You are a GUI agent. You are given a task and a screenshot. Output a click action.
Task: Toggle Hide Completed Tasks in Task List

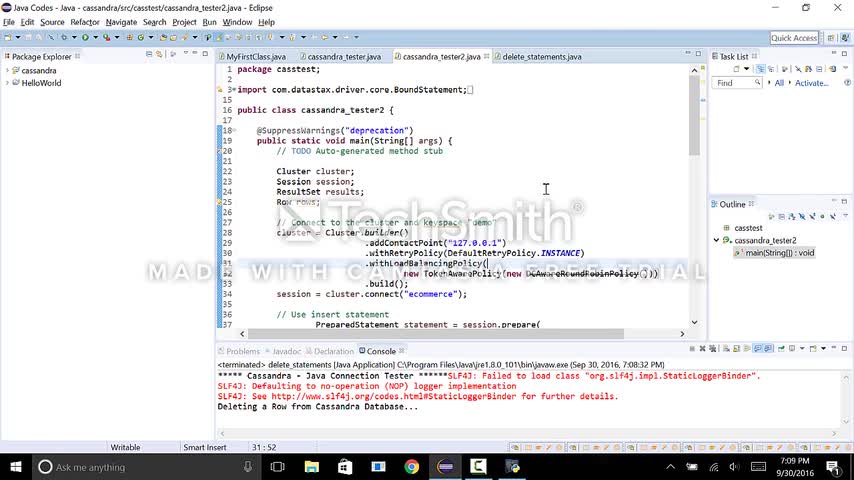[798, 69]
